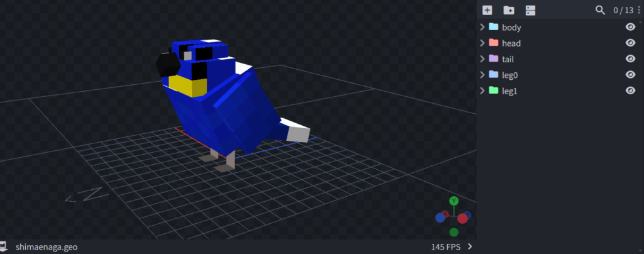Click the model icon beside shimaenaga.geo
644x254 pixels.
(x=3, y=246)
